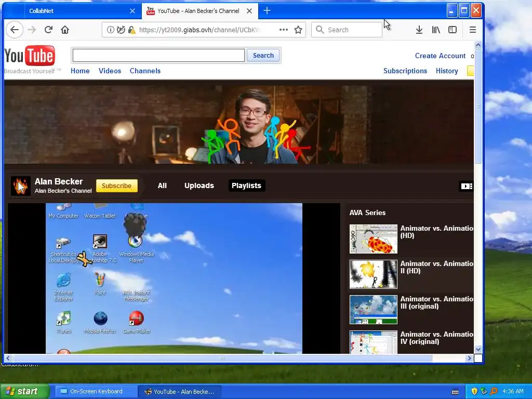Close the YouTube Alan Becker tab
This screenshot has width=532, height=399.
tap(249, 11)
